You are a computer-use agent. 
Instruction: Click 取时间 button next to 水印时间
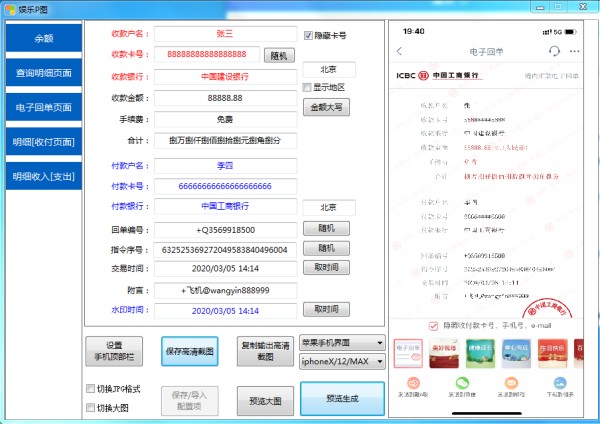point(326,309)
